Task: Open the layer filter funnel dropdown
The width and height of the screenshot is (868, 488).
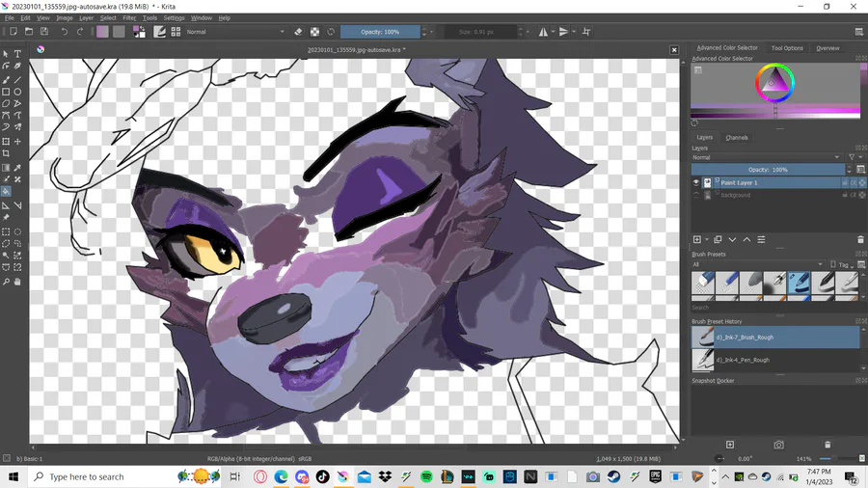Action: click(854, 158)
